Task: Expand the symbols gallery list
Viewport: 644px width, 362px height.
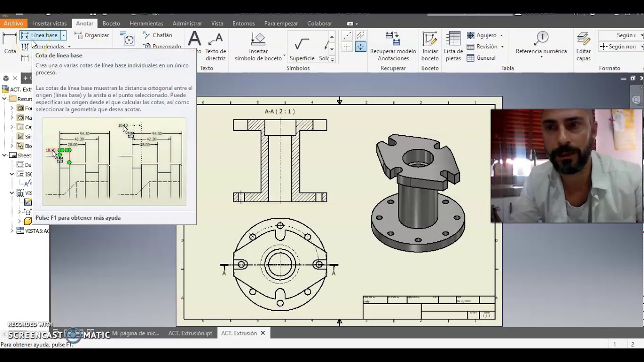Action: click(x=332, y=59)
